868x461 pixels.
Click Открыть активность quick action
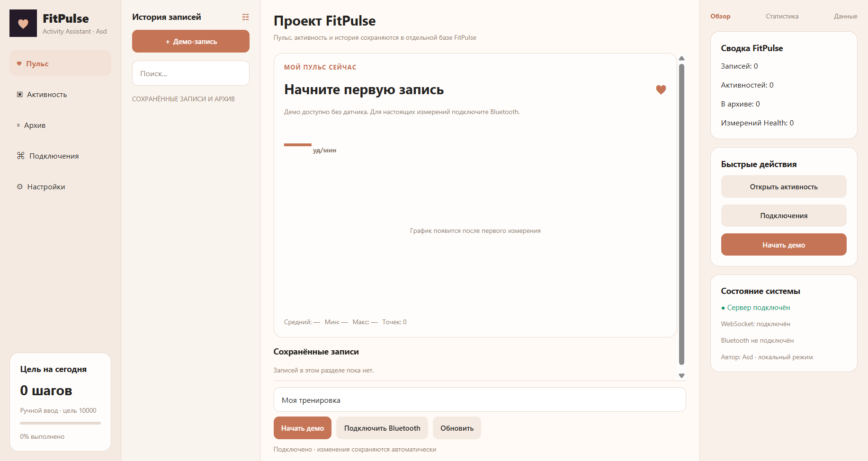784,186
